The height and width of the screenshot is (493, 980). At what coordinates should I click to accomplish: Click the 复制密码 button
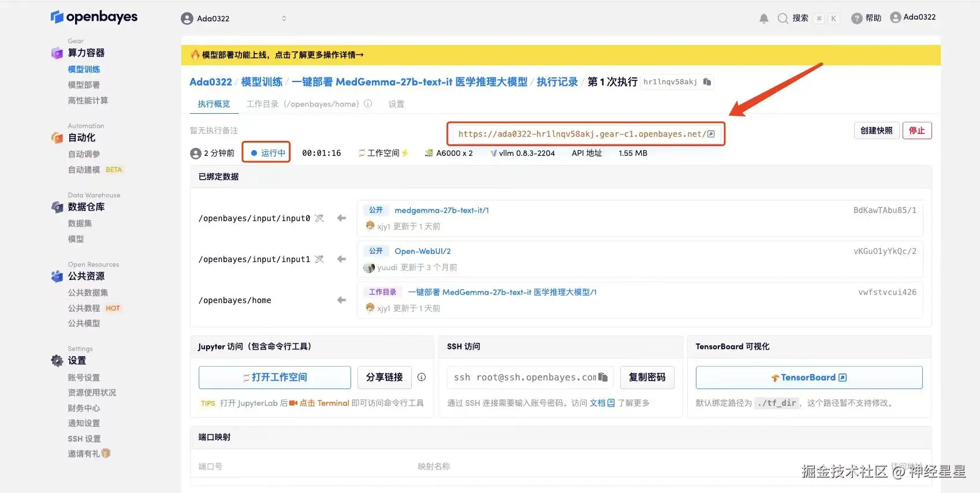pyautogui.click(x=647, y=377)
